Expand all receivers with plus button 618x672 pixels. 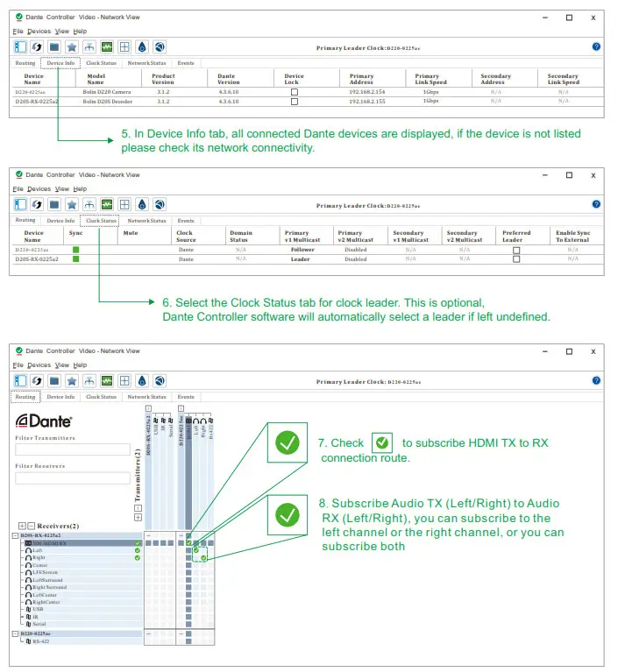pyautogui.click(x=22, y=526)
